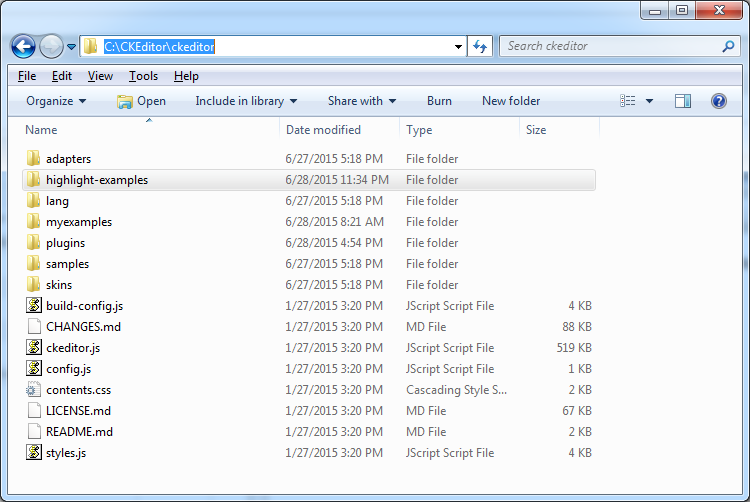Select the adapters folder name

tap(68, 159)
